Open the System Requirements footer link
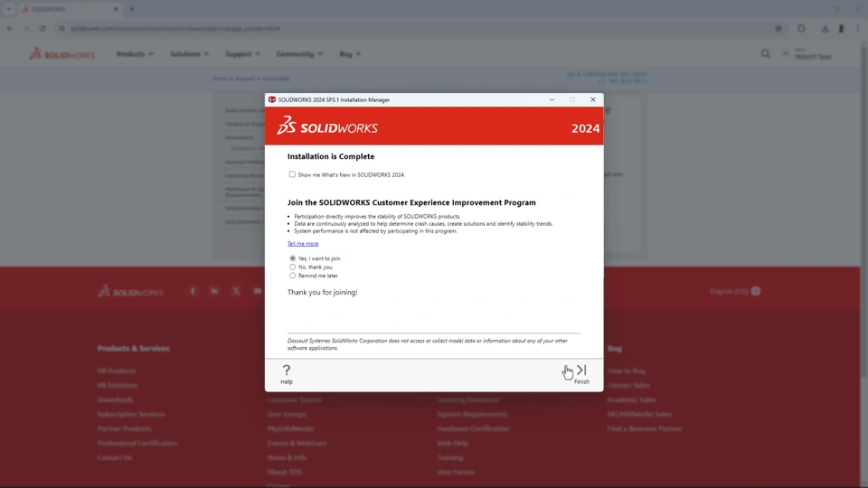 click(472, 414)
